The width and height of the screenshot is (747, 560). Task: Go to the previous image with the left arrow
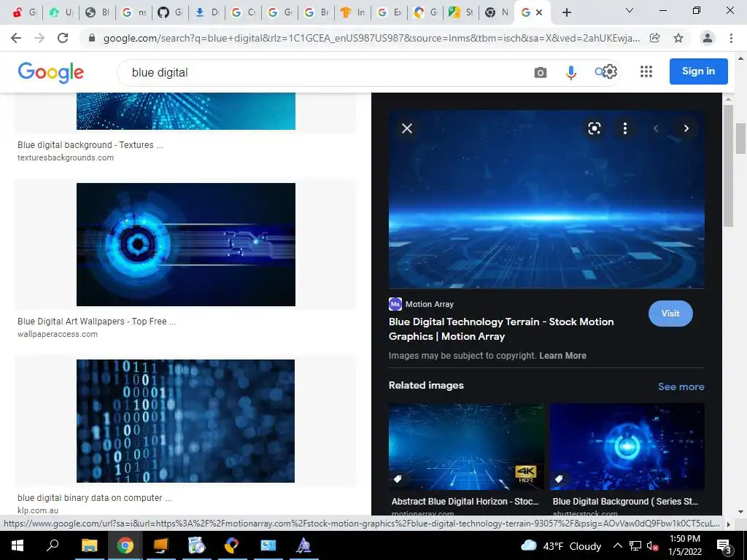pyautogui.click(x=656, y=128)
